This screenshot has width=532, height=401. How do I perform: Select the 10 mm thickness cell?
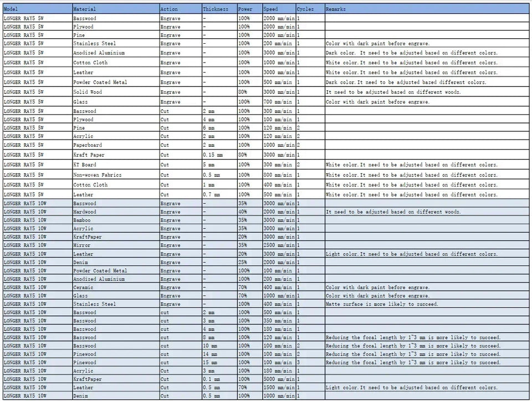[220, 346]
